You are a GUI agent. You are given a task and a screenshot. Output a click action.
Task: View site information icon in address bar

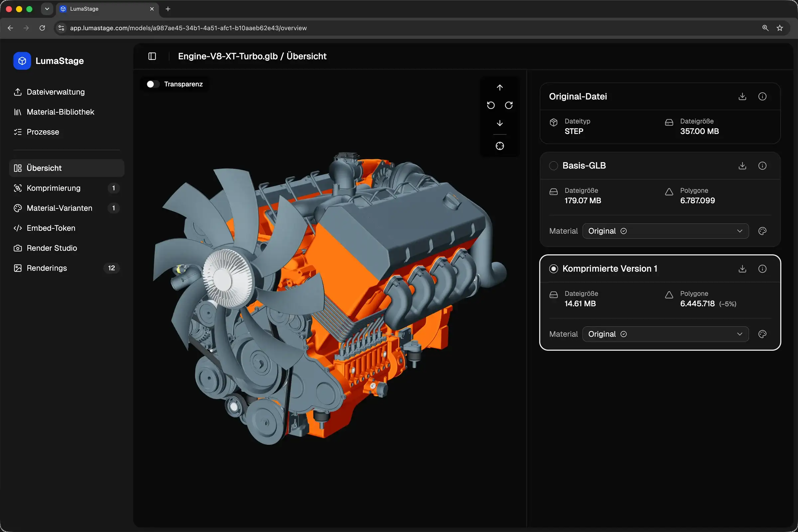pyautogui.click(x=62, y=28)
